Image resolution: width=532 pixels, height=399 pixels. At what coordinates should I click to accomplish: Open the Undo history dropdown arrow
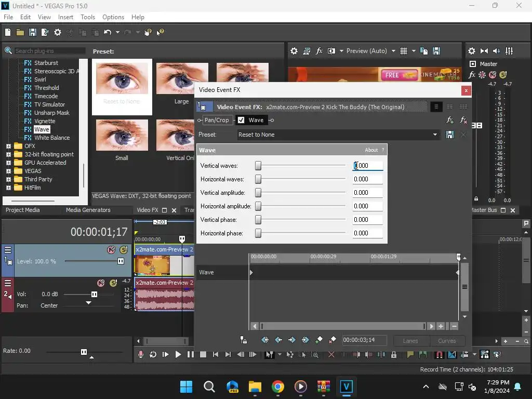pos(117,32)
